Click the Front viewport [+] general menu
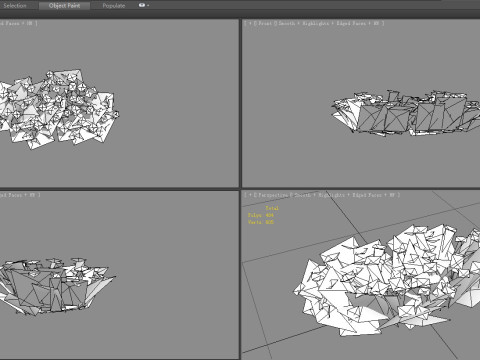480x360 pixels. point(250,23)
